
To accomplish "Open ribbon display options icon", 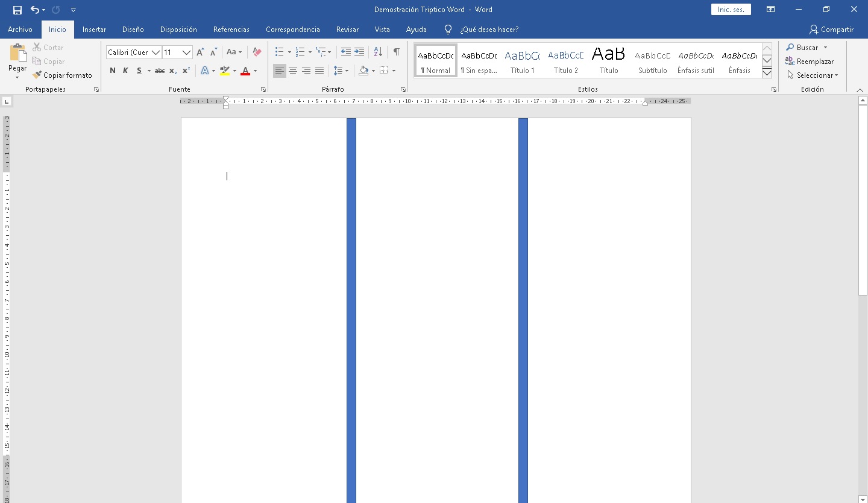I will [770, 10].
